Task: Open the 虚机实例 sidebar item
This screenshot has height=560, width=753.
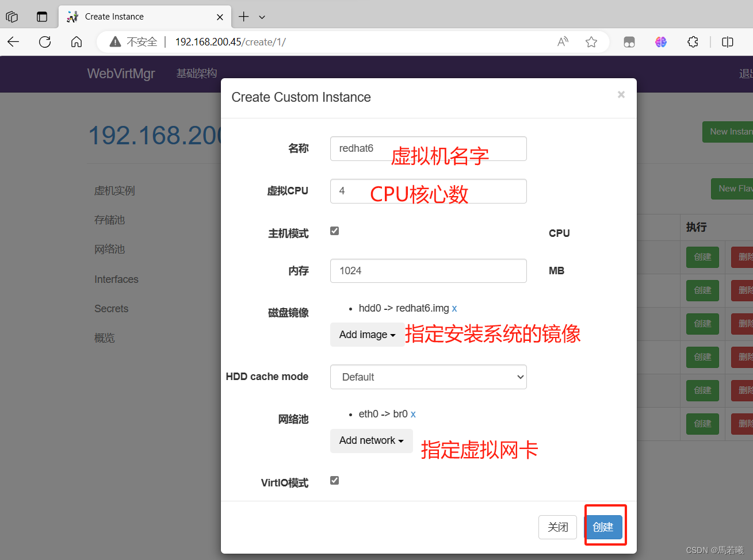Action: coord(114,191)
